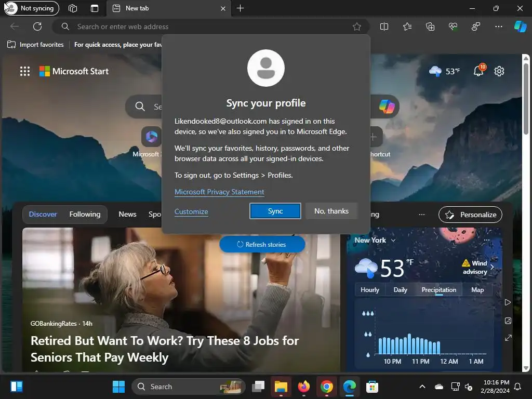Click Refresh stories button
This screenshot has width=532, height=399.
coord(262,244)
